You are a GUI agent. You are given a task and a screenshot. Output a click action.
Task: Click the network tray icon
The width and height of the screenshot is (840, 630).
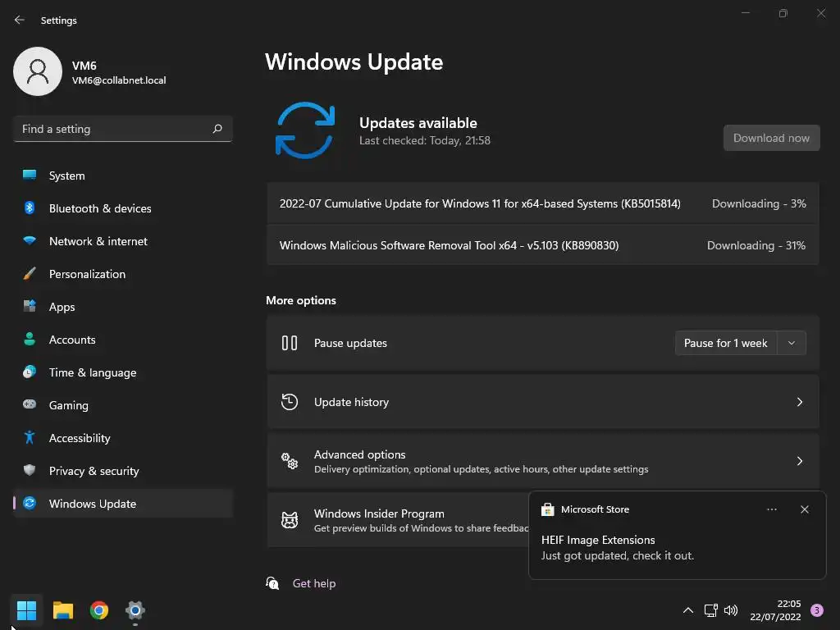(x=711, y=610)
